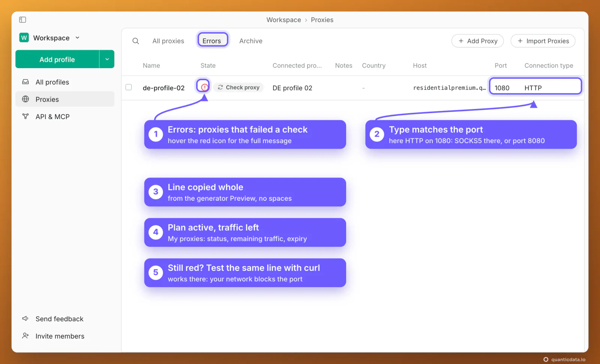Click the Proxies globe icon
This screenshot has height=364, width=600.
tap(25, 99)
